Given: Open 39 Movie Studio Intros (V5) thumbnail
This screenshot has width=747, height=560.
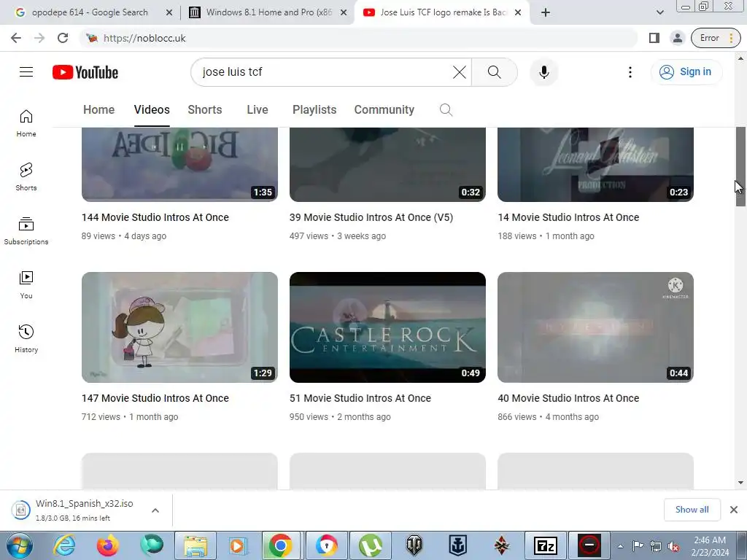Looking at the screenshot, I should (x=387, y=164).
